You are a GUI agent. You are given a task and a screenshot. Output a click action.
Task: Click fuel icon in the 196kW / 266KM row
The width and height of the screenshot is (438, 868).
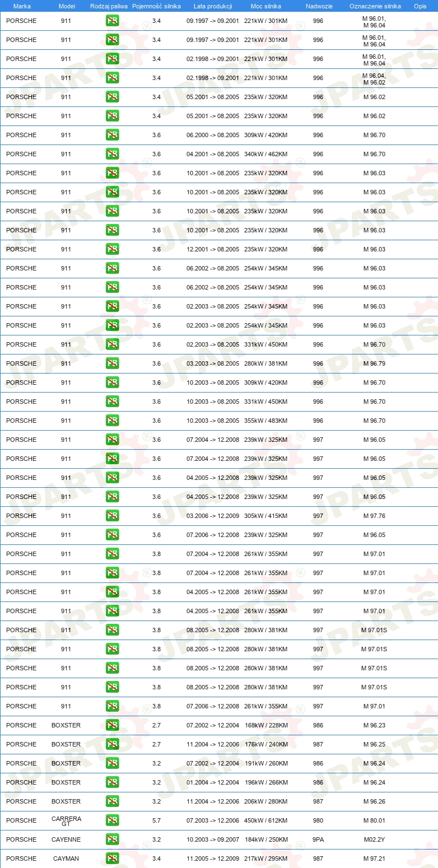(112, 782)
